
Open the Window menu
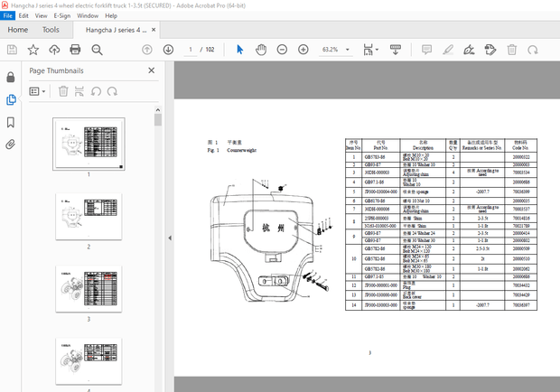88,15
